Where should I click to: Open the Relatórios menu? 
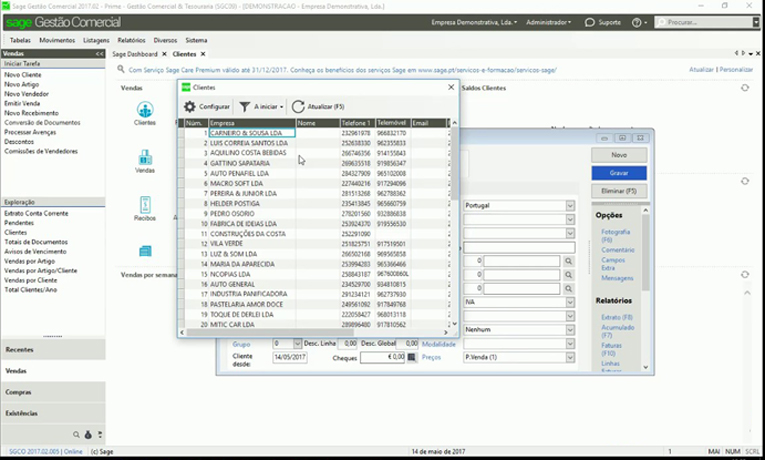point(131,40)
